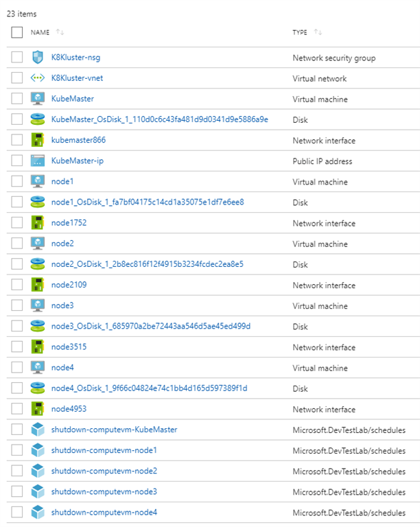Sort resources by the TYPE column arrows
This screenshot has height=527, width=420.
pos(318,32)
